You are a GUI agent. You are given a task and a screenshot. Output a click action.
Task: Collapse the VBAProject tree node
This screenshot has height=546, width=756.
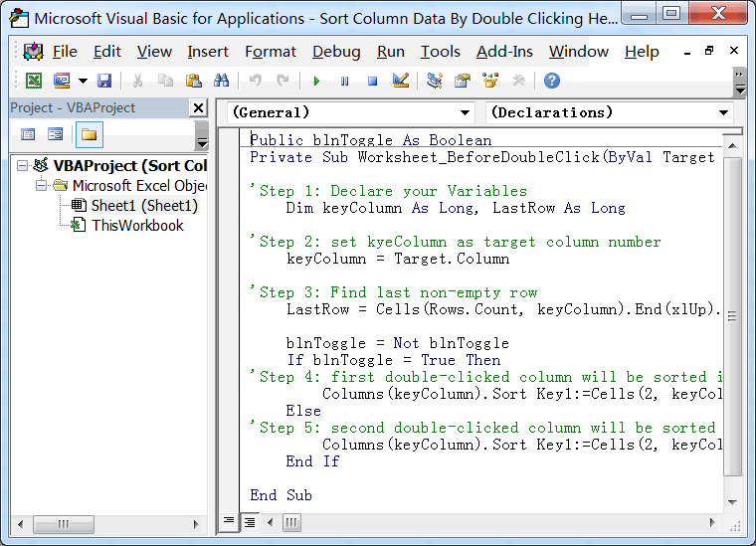[22, 166]
